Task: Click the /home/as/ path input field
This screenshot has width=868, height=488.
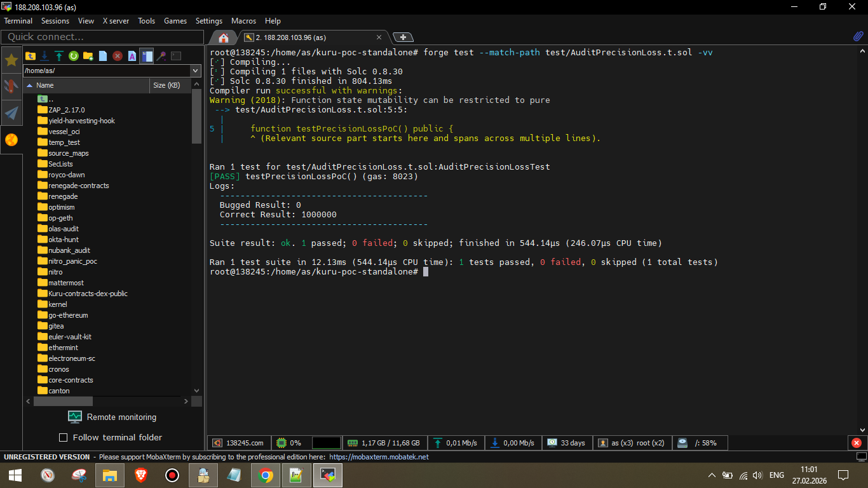Action: coord(107,71)
